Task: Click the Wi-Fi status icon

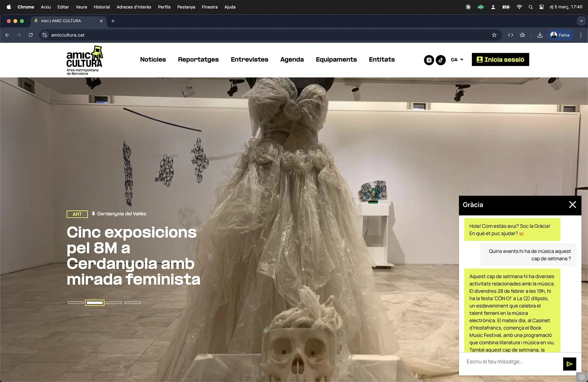Action: [x=519, y=7]
